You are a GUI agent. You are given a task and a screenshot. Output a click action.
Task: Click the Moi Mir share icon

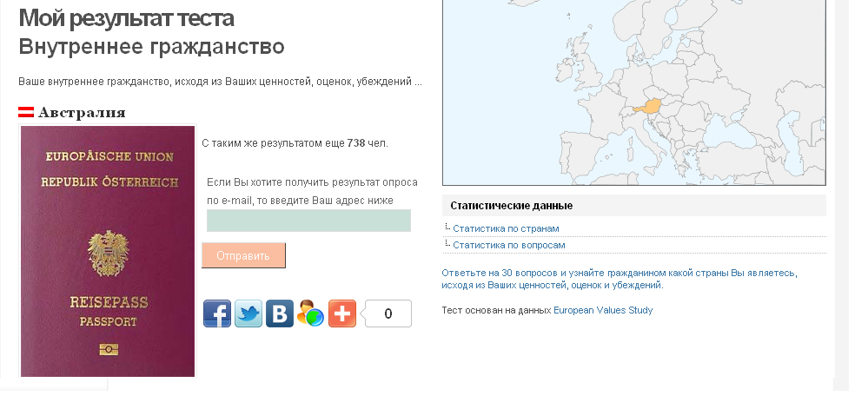[310, 313]
